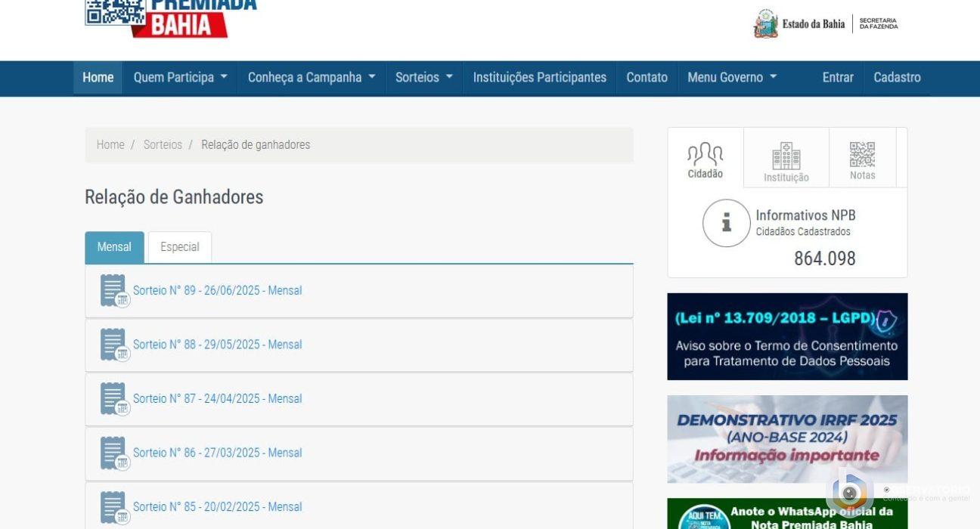Viewport: 980px width, 529px height.
Task: Go to Instituições Participantes page
Action: 539,77
